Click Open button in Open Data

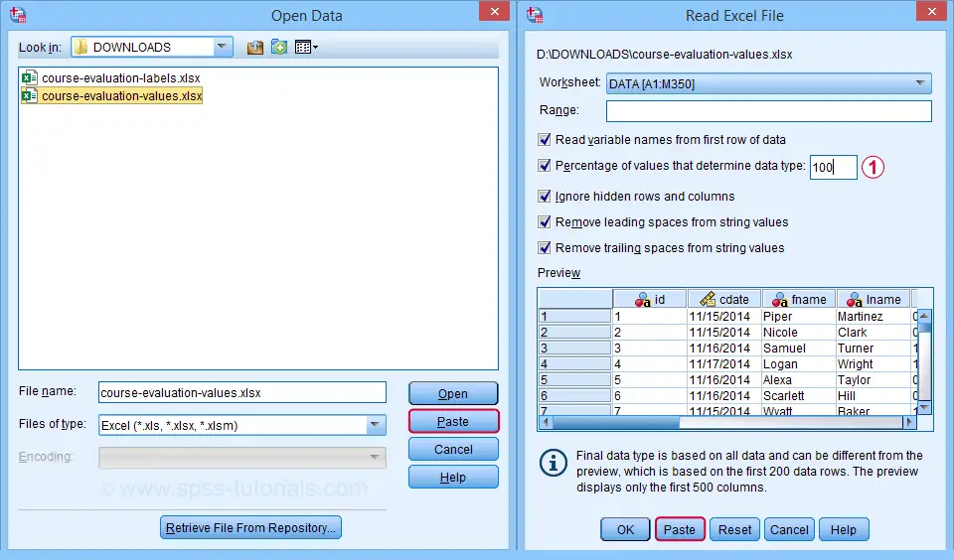click(x=453, y=393)
